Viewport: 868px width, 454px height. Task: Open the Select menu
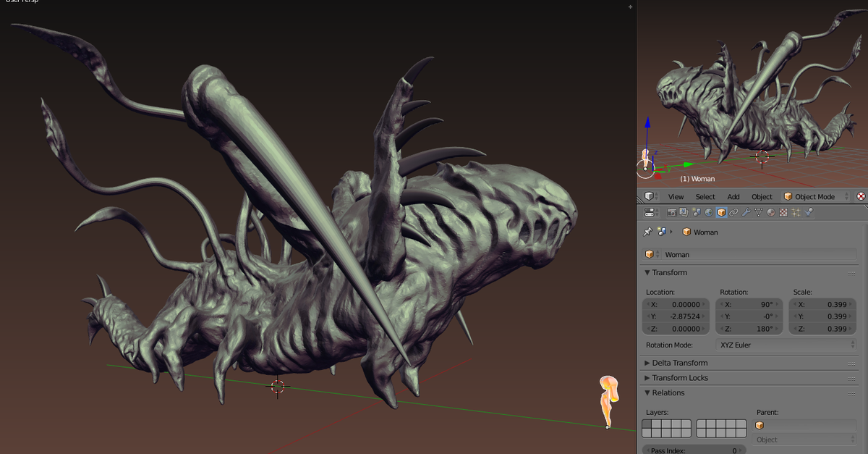[705, 197]
